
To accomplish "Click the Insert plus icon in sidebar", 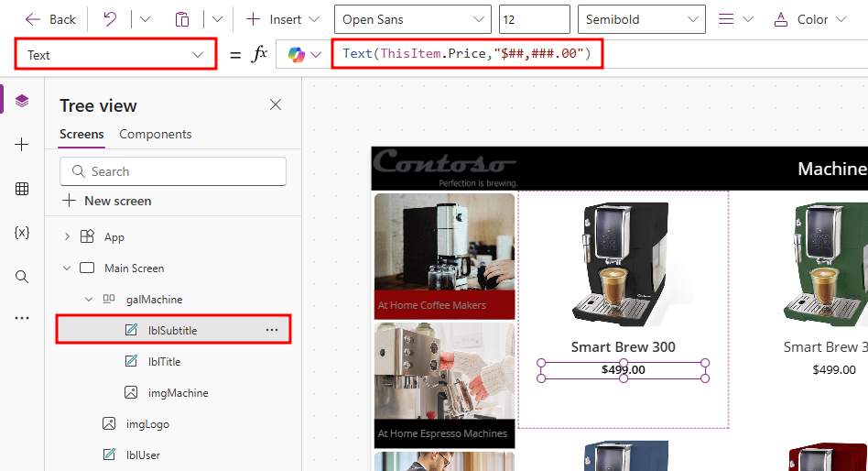I will click(x=22, y=145).
